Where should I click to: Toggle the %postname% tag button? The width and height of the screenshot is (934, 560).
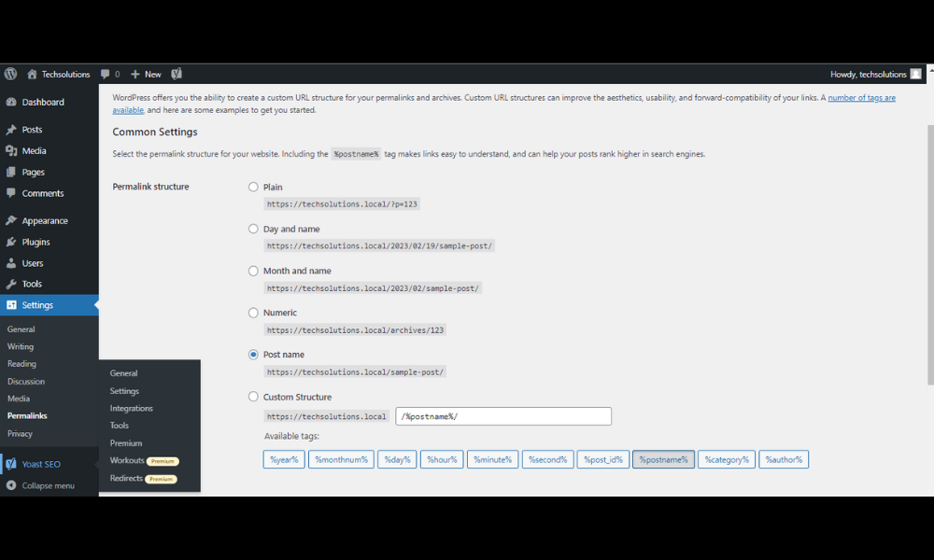(x=663, y=459)
